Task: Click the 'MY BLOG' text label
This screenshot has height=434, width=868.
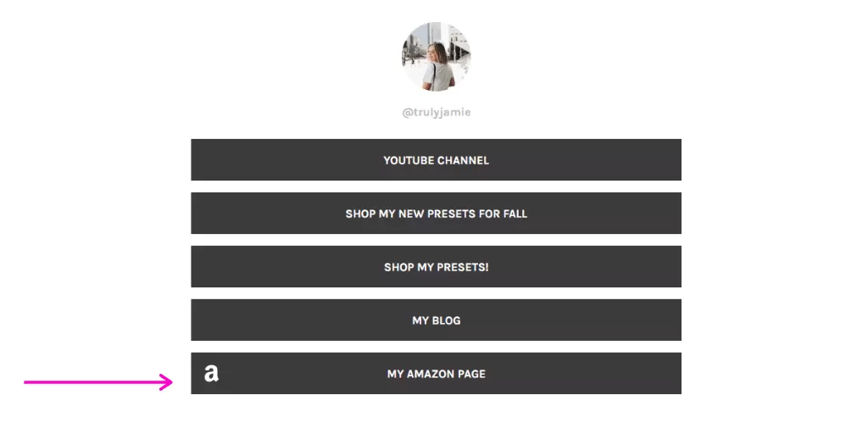Action: point(436,320)
